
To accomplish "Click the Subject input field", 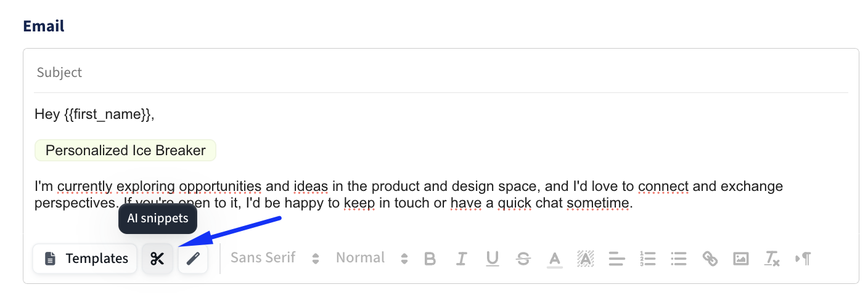I will click(441, 73).
